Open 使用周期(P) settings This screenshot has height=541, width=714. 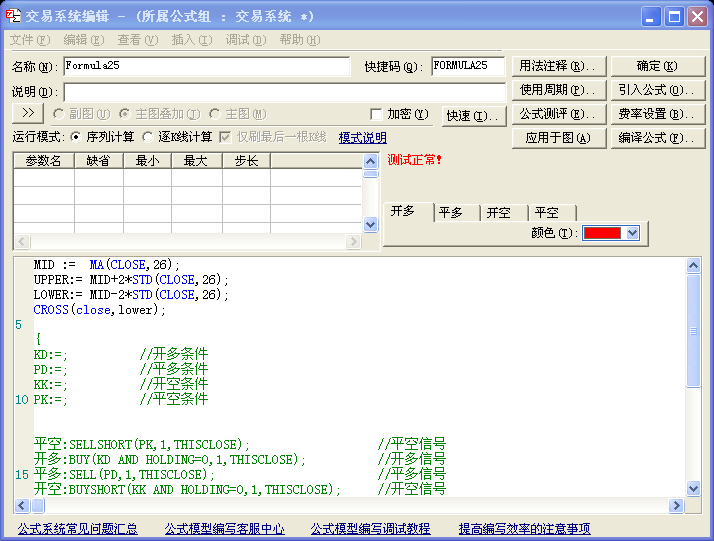click(x=559, y=90)
